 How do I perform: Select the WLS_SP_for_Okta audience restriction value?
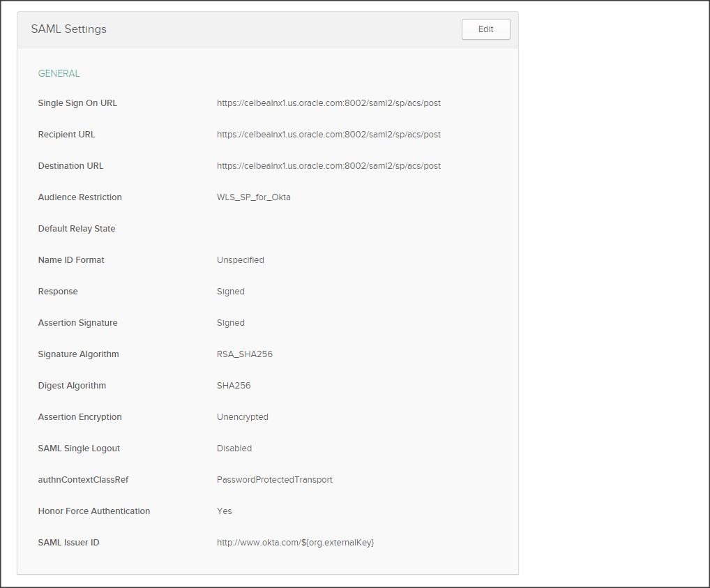(x=253, y=197)
